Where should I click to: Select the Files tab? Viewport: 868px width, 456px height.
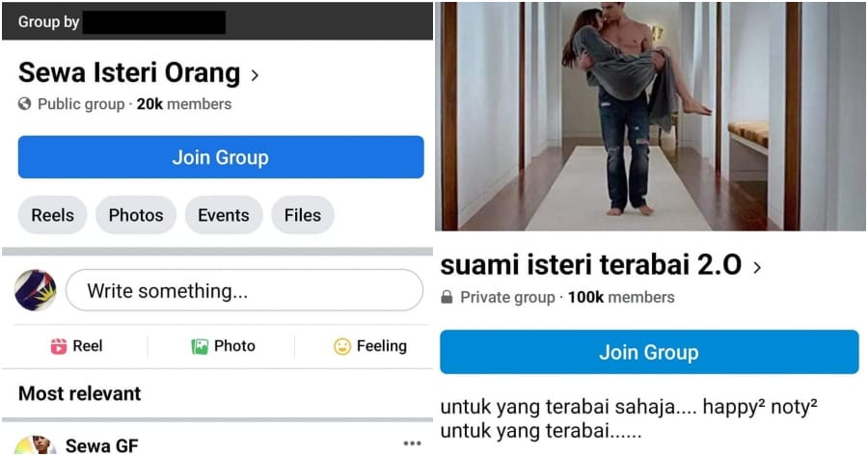[303, 215]
